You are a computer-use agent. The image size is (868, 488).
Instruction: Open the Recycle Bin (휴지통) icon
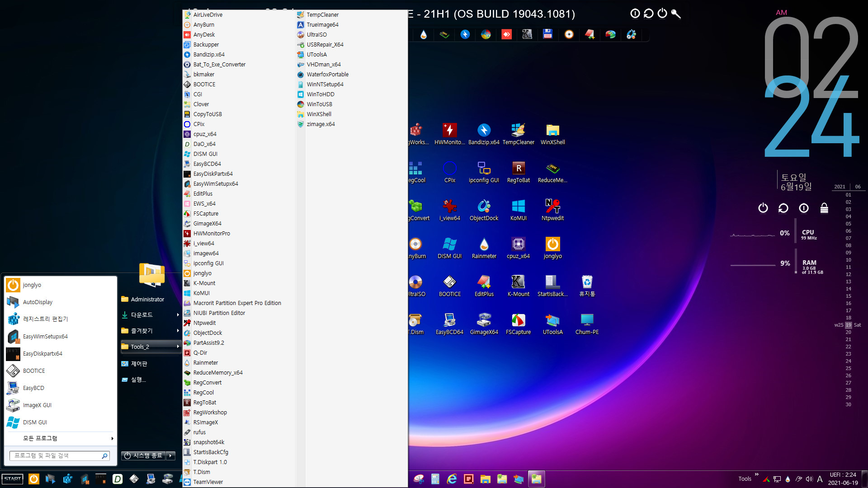(x=587, y=286)
